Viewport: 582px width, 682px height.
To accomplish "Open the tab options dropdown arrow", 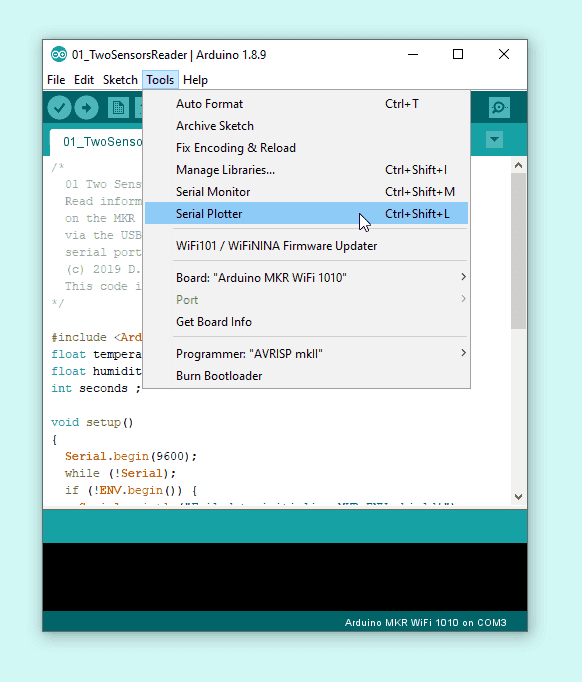I will [x=494, y=140].
